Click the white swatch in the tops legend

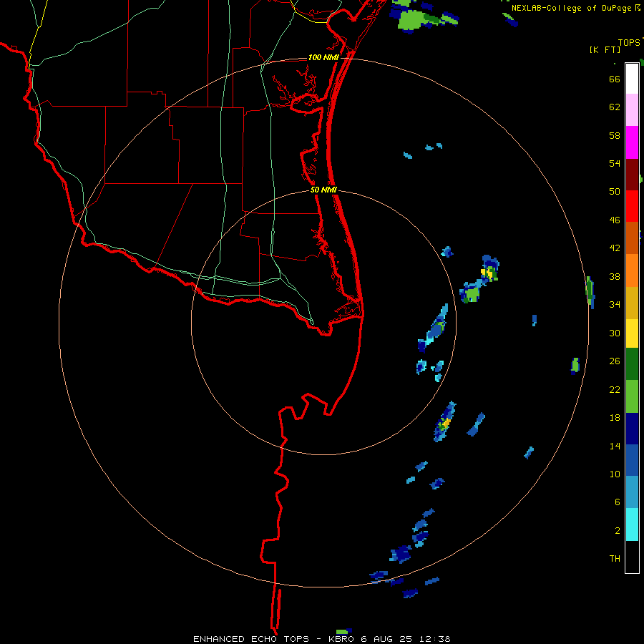pyautogui.click(x=632, y=79)
